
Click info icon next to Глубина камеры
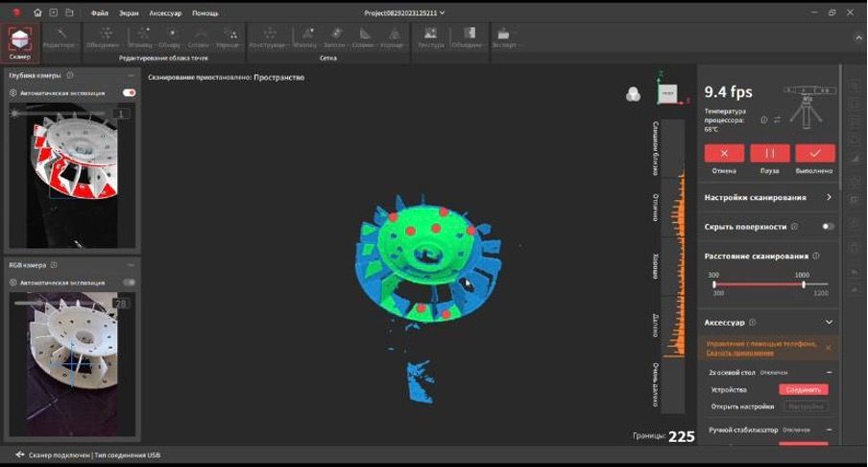[71, 75]
